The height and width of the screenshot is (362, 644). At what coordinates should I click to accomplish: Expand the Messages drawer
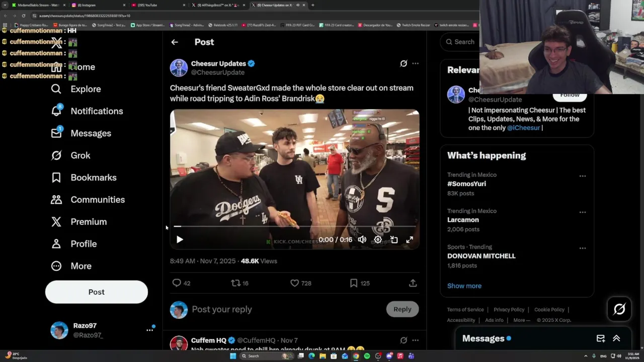[616, 338]
